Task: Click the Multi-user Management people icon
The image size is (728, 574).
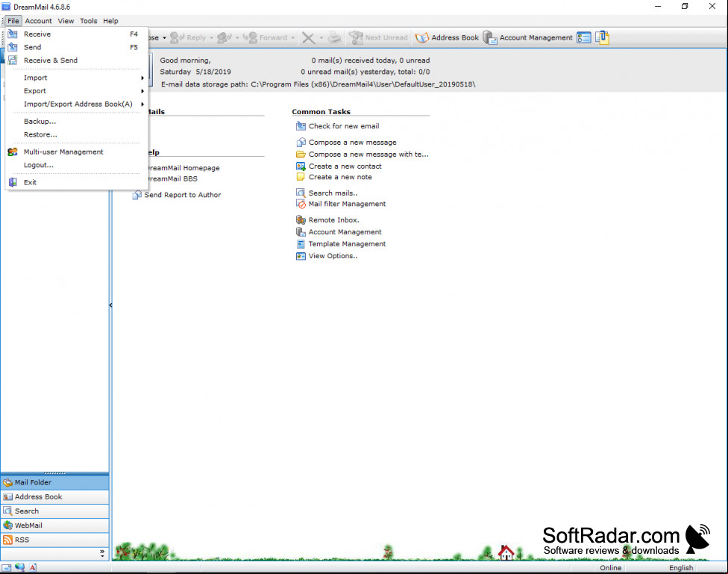Action: (13, 152)
